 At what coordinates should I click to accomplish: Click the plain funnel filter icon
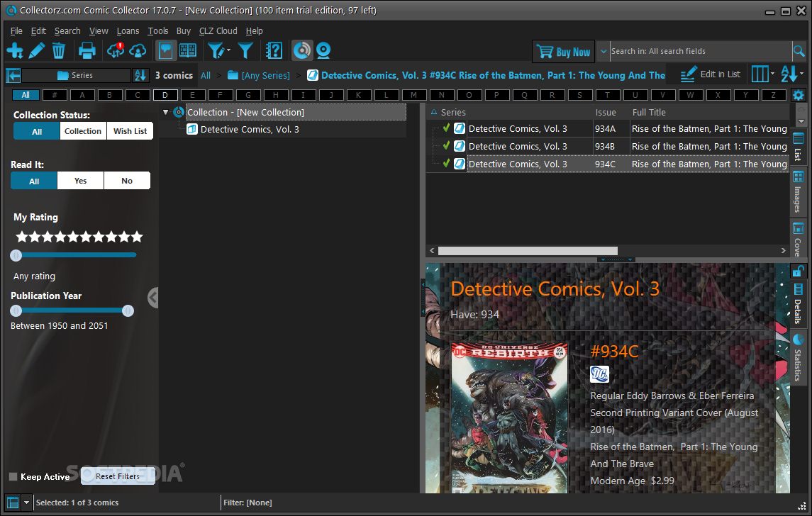[x=245, y=51]
